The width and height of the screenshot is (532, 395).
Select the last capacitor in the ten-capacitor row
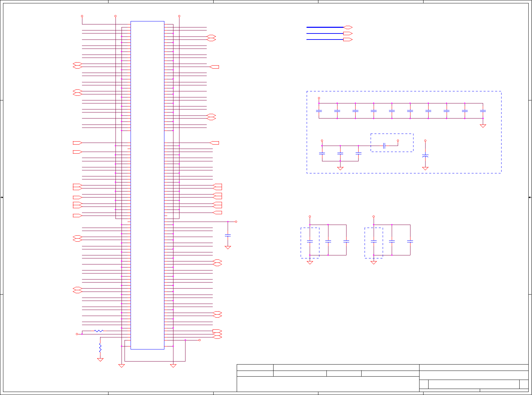point(483,111)
